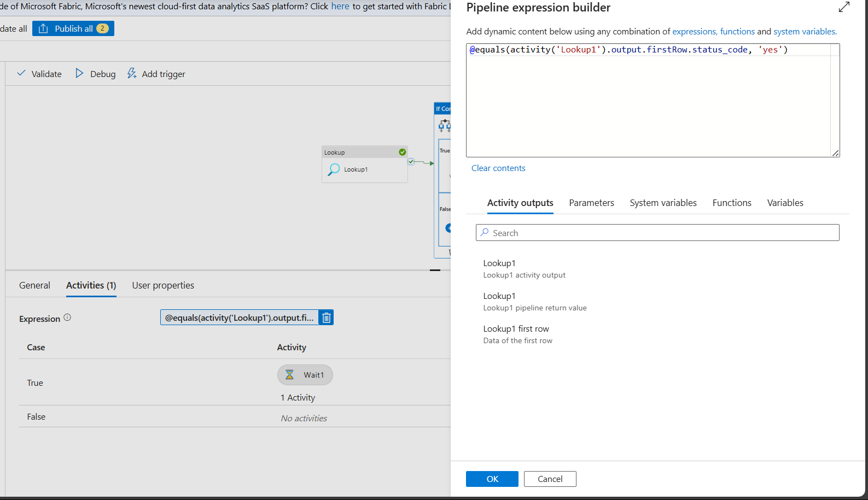Insert 'Lookup1 activity output' into expression
The image size is (868, 500).
525,269
